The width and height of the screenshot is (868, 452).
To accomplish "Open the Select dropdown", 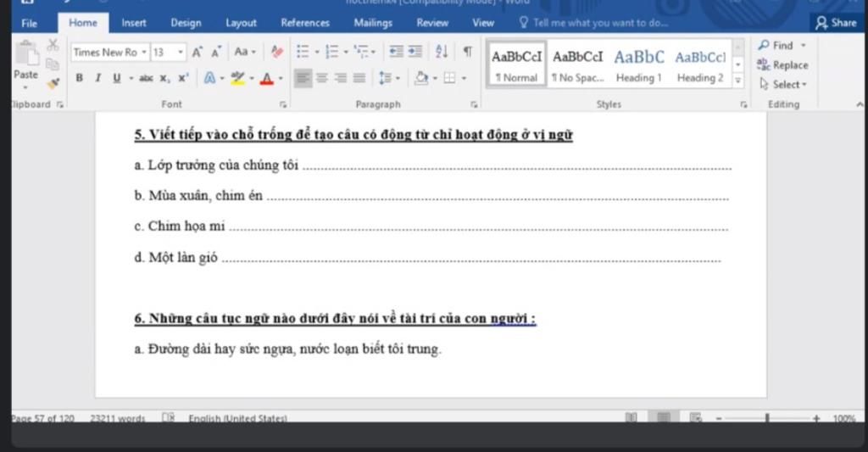I will [x=782, y=84].
